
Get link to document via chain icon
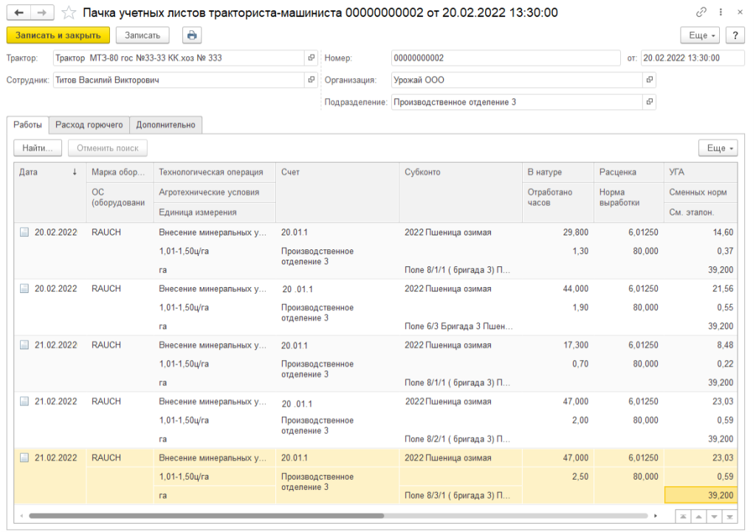(701, 13)
